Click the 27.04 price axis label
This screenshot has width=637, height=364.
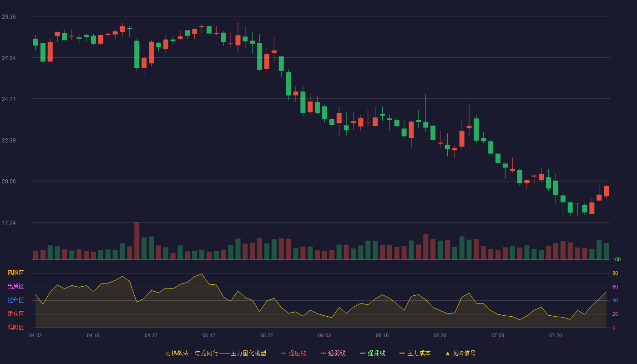click(9, 58)
